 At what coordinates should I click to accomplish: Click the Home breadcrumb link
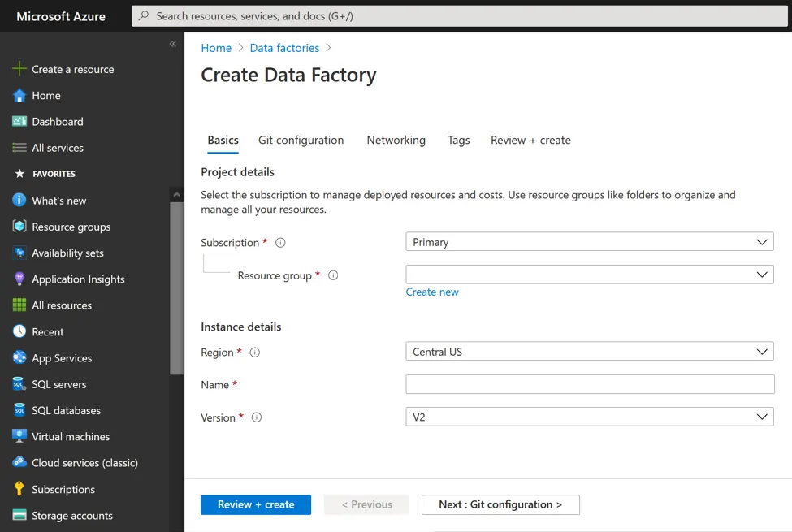click(x=216, y=48)
